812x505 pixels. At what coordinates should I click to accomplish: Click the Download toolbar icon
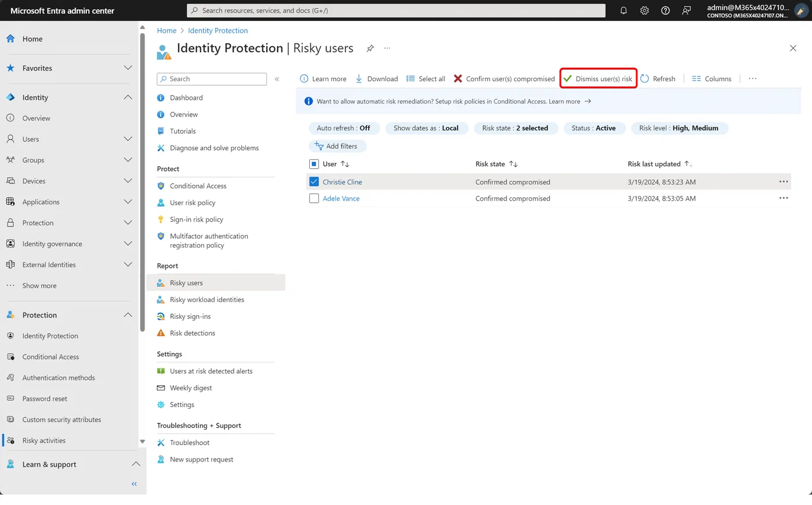tap(359, 79)
